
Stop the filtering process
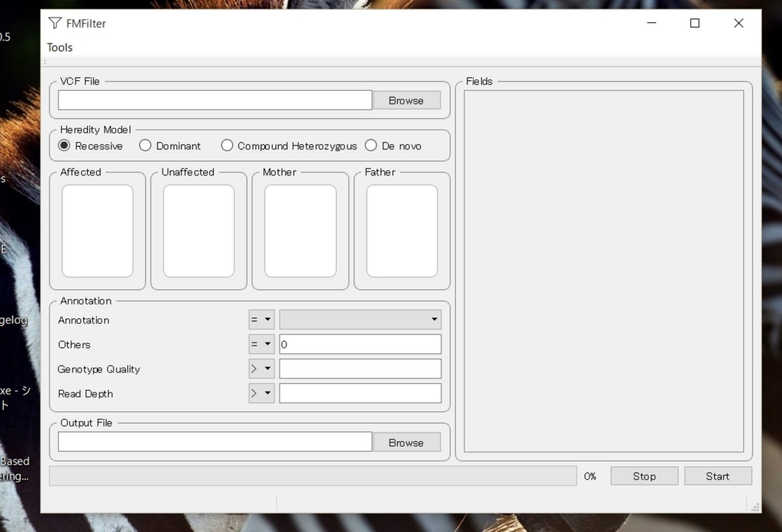pos(645,476)
